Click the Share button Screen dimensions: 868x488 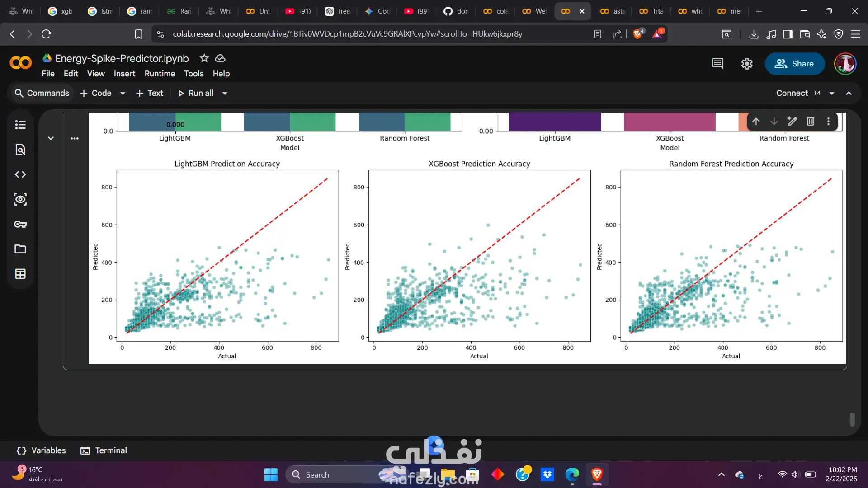[x=794, y=64]
